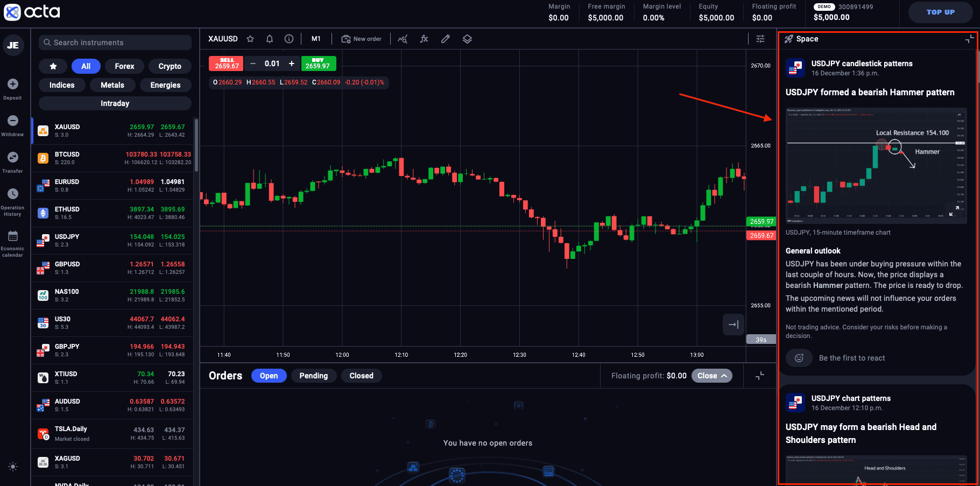Collapse the Close orders chevron
980x486 pixels.
(x=724, y=376)
